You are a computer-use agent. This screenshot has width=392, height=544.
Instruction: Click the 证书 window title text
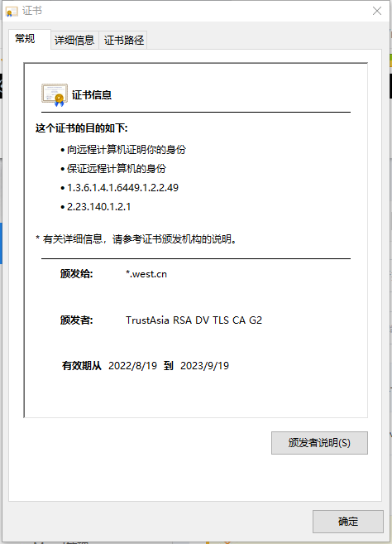point(32,11)
